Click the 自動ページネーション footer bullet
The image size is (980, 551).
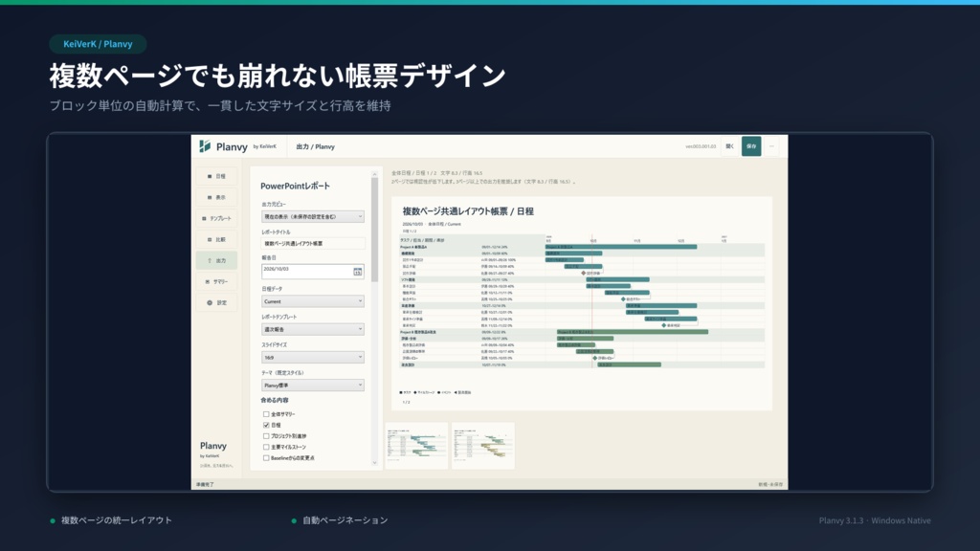click(345, 520)
